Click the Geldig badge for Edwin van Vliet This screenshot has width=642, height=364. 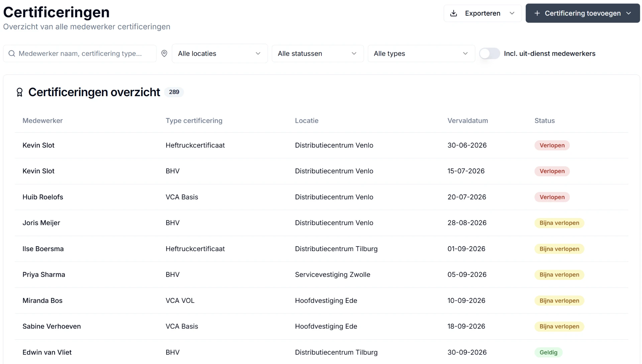(x=548, y=352)
